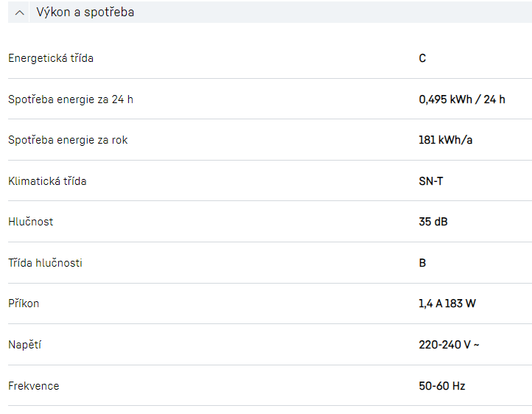This screenshot has width=532, height=414.
Task: Click the Příkon row label
Action: coord(24,304)
